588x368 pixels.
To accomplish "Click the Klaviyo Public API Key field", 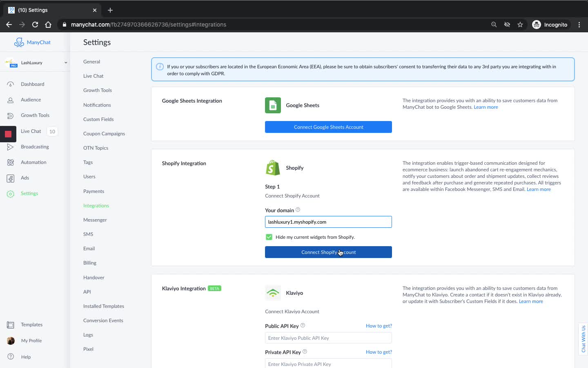I will 328,338.
